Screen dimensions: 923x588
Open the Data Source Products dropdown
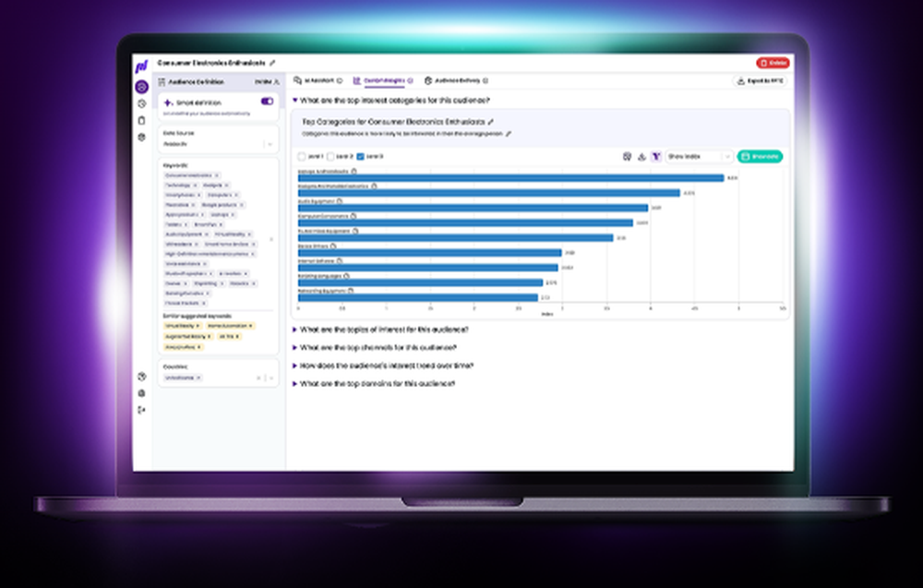[x=270, y=145]
